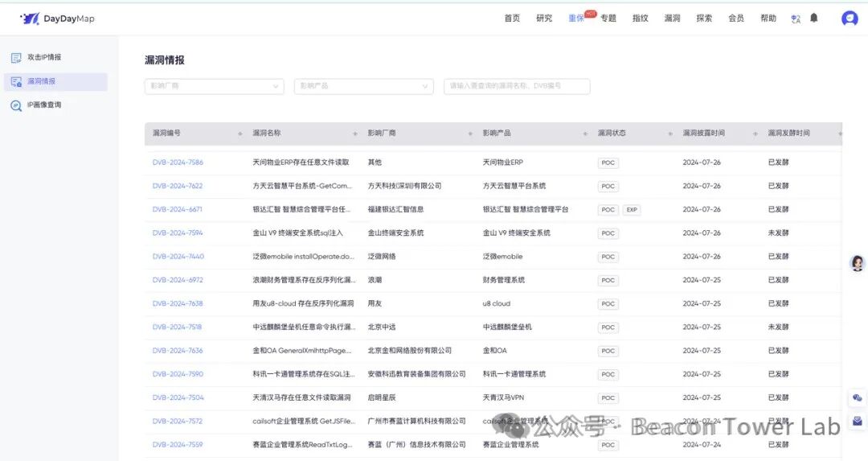Open vulnerability DVB-2024-7504

[178, 397]
